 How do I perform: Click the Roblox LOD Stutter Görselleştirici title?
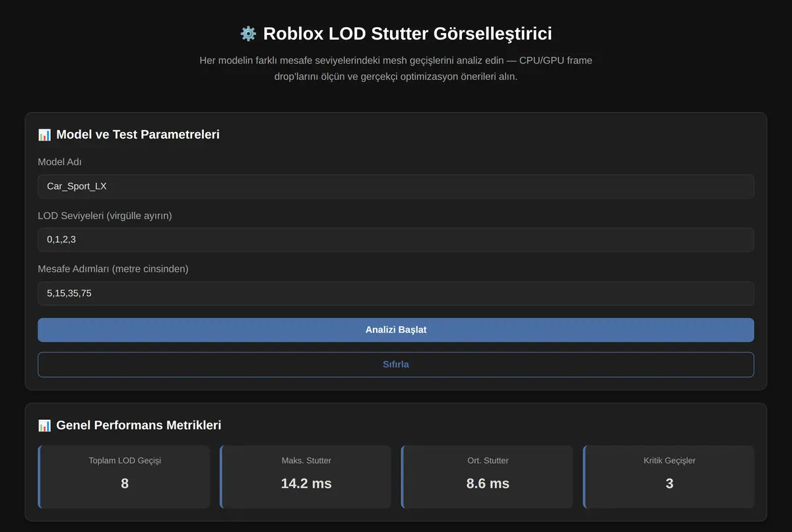click(407, 34)
